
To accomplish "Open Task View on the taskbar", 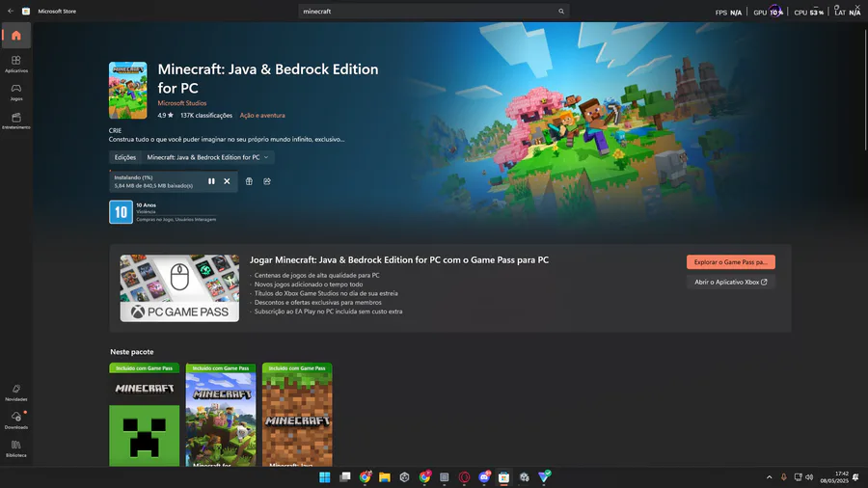I will pos(345,477).
